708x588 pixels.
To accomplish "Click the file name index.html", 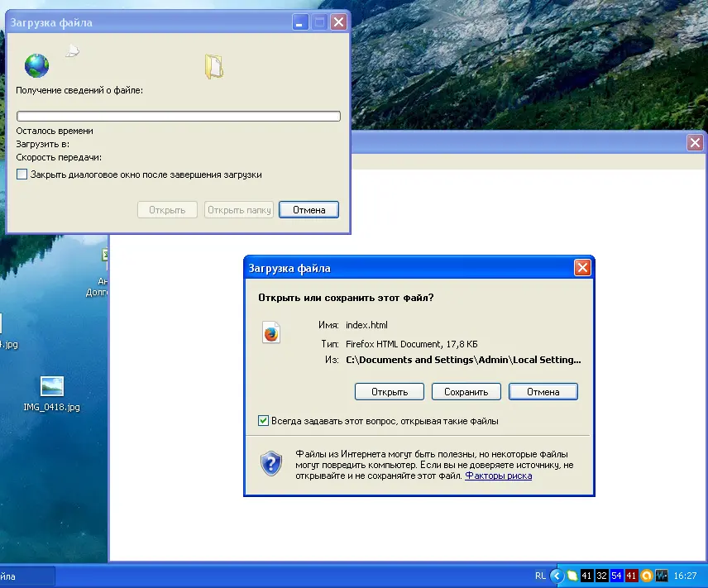I will [366, 325].
